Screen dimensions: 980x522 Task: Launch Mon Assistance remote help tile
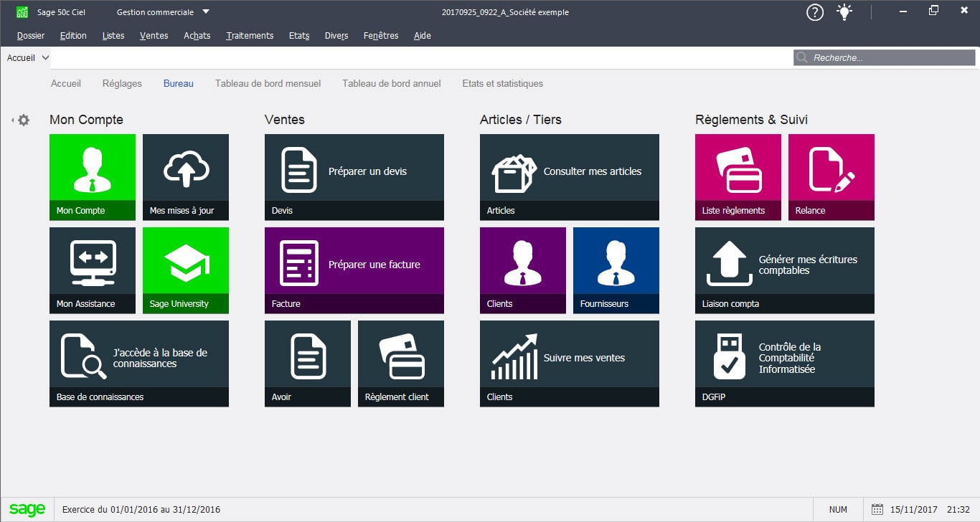pyautogui.click(x=92, y=270)
